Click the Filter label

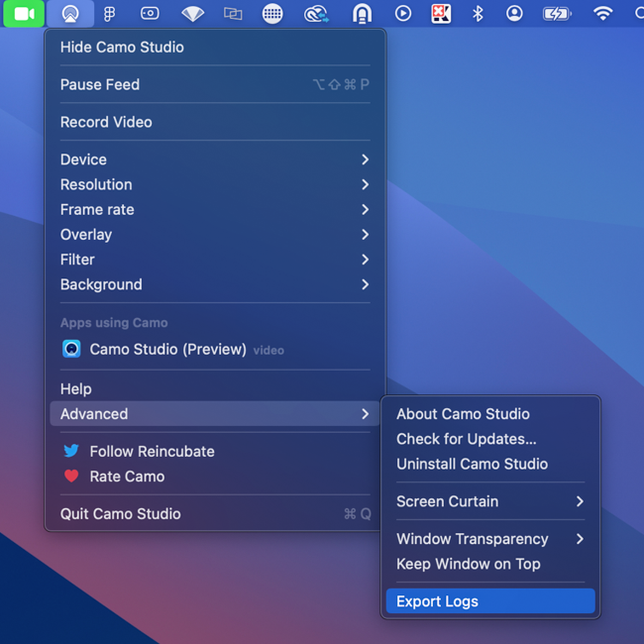pyautogui.click(x=77, y=259)
